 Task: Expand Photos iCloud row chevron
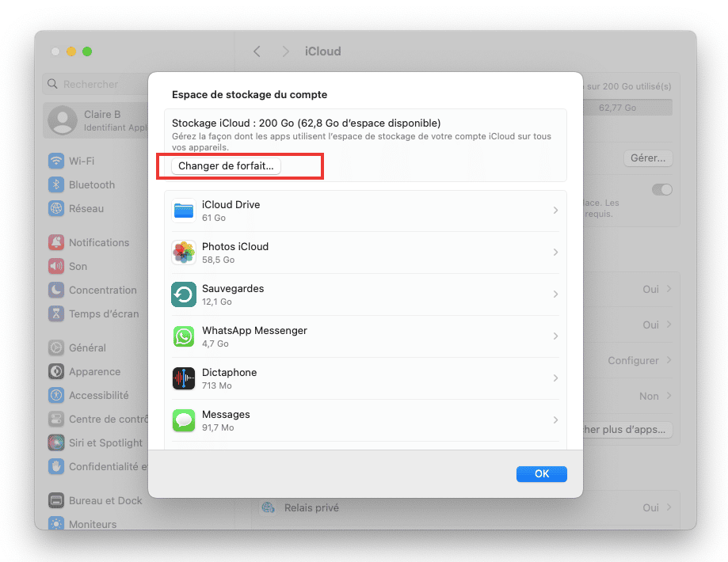(556, 252)
